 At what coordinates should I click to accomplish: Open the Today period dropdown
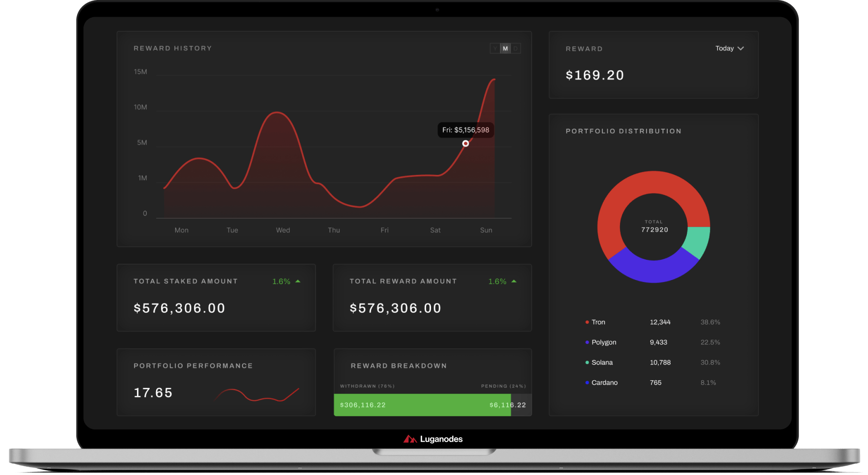point(725,48)
